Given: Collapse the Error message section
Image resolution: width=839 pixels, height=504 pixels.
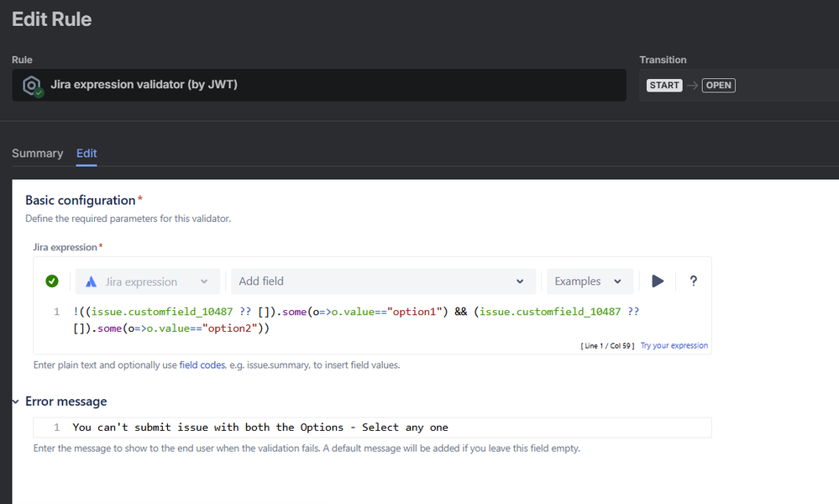Looking at the screenshot, I should 15,402.
